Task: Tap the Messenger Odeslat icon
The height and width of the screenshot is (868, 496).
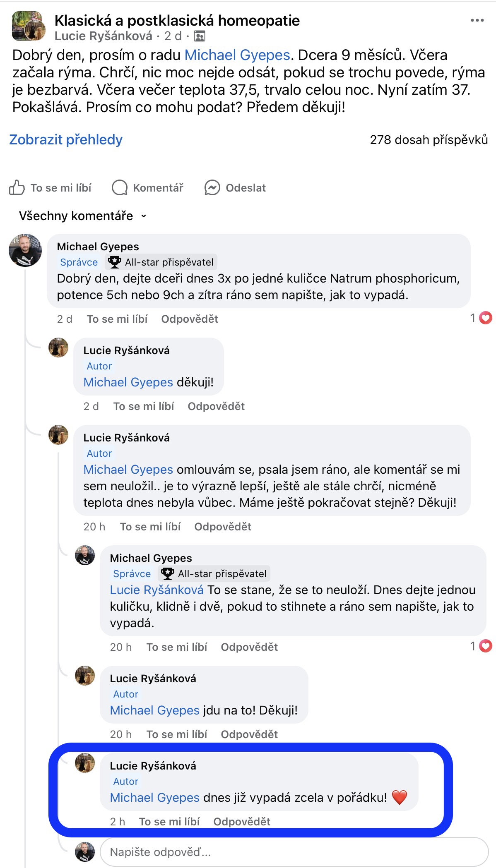Action: click(212, 188)
